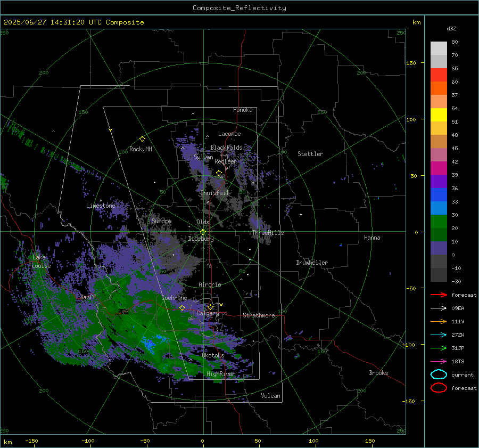Image resolution: width=479 pixels, height=448 pixels.
Task: Click the Lacombe city label
Action: pos(229,134)
